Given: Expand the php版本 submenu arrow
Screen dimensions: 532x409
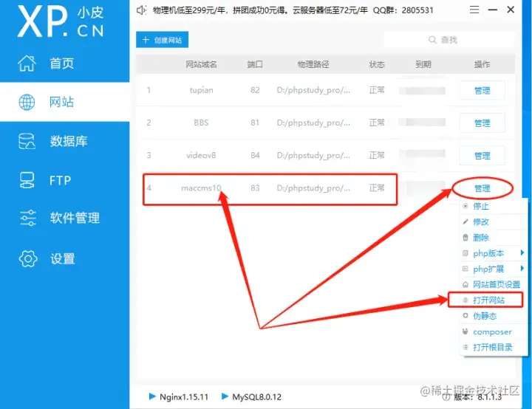Looking at the screenshot, I should pos(522,252).
